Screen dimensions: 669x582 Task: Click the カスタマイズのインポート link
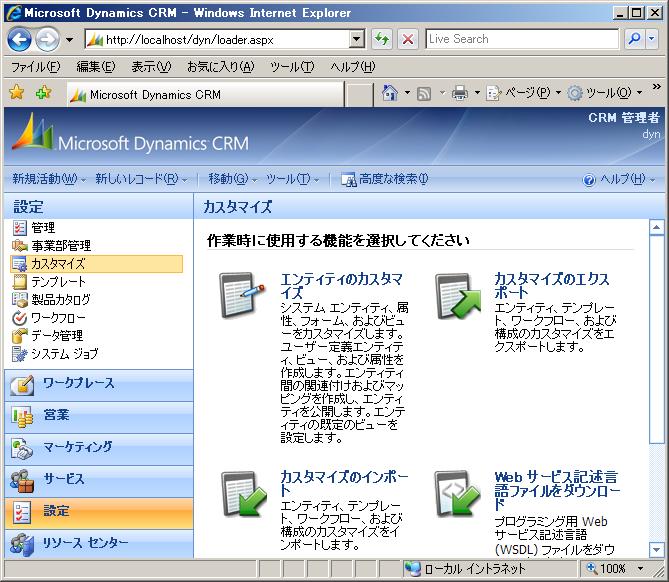point(344,483)
